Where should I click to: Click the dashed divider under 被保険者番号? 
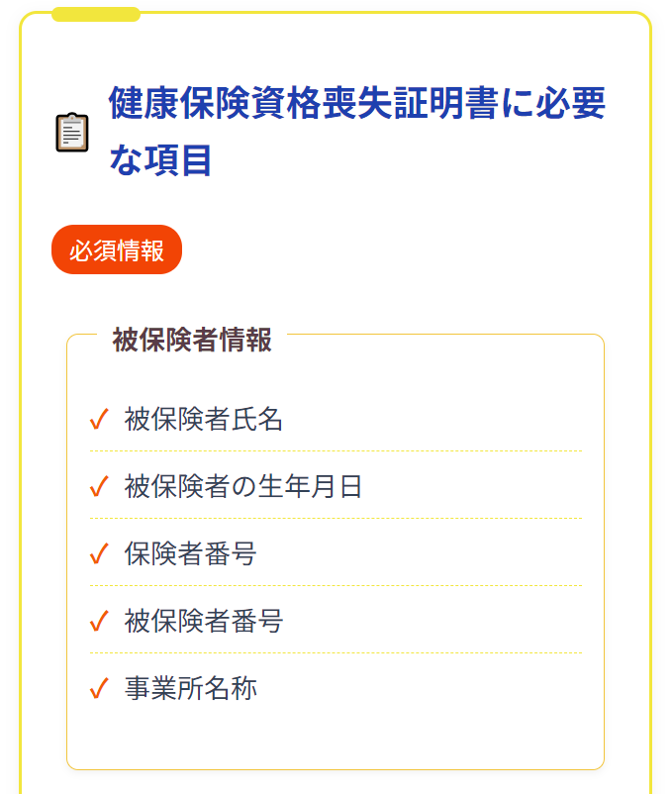pos(336,652)
